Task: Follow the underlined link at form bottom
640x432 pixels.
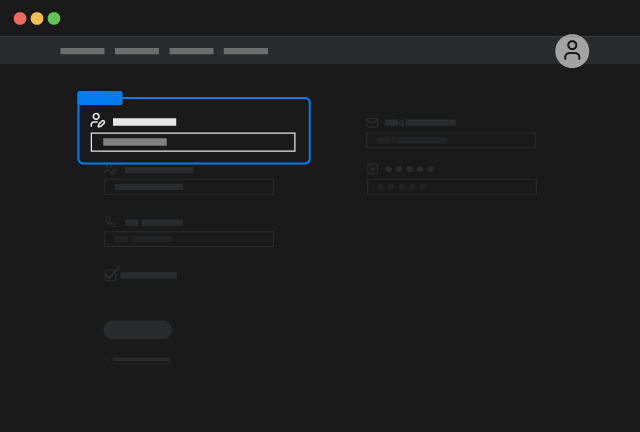Action: (x=141, y=359)
